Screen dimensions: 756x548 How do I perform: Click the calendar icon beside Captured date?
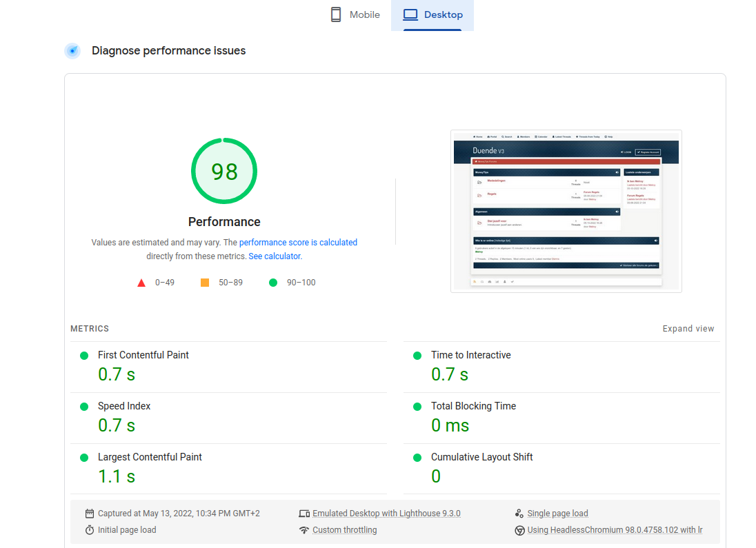pos(90,514)
